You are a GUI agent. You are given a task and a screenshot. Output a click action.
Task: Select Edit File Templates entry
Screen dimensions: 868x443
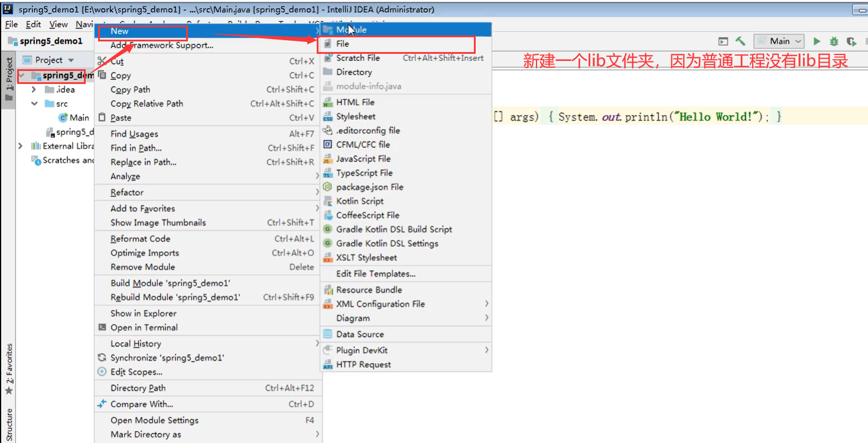click(406, 273)
